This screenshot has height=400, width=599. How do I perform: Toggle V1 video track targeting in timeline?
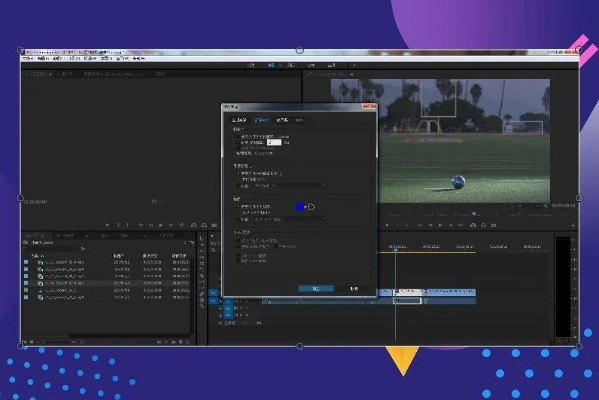214,293
